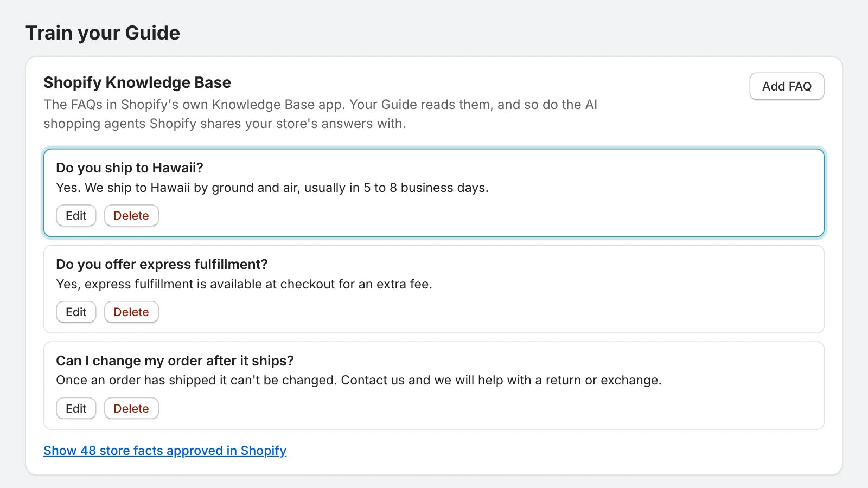The image size is (868, 488).
Task: Click the 'Do you offer express fulfillment?' question
Action: click(x=162, y=264)
